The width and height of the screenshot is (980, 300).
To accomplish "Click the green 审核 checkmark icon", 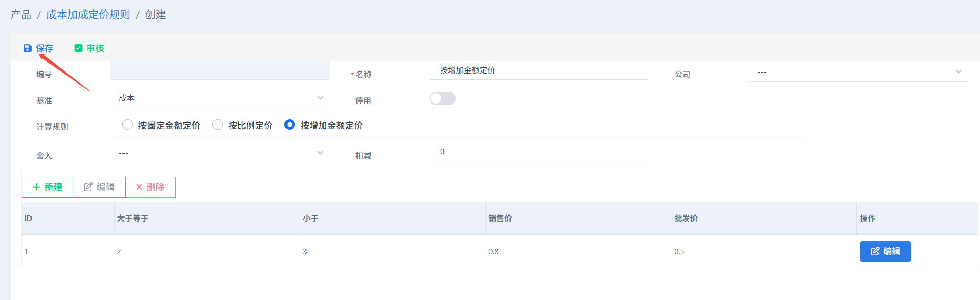I will point(78,48).
